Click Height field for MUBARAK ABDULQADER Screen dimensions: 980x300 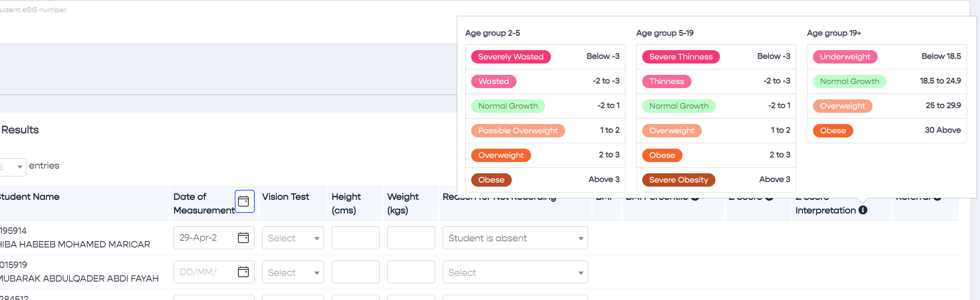point(355,272)
